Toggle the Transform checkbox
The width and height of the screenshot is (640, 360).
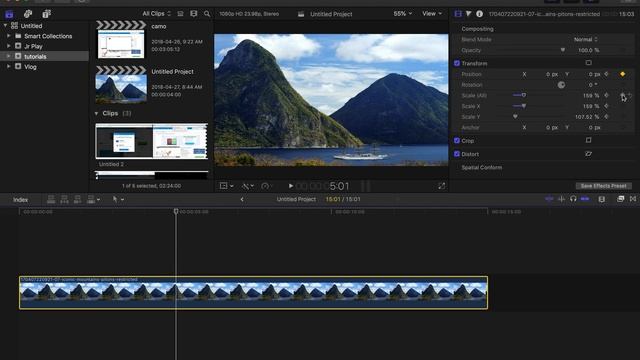tap(457, 63)
